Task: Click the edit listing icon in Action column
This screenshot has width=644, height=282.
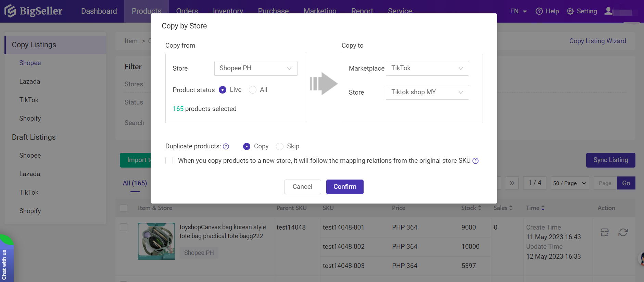Action: 605,233
